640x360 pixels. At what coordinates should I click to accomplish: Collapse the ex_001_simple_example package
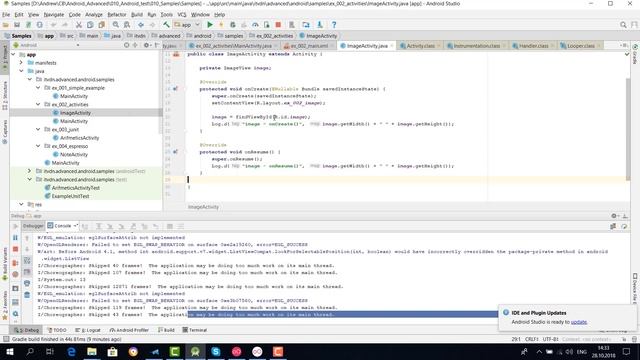pos(38,88)
